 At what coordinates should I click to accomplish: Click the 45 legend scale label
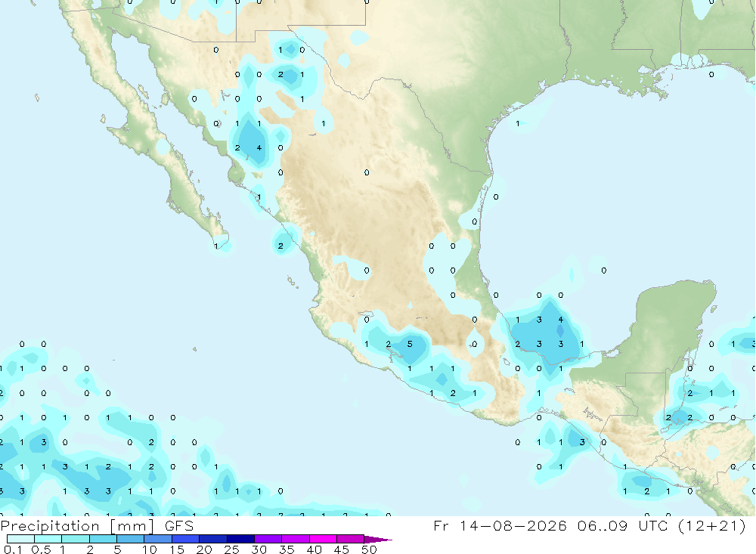click(342, 549)
